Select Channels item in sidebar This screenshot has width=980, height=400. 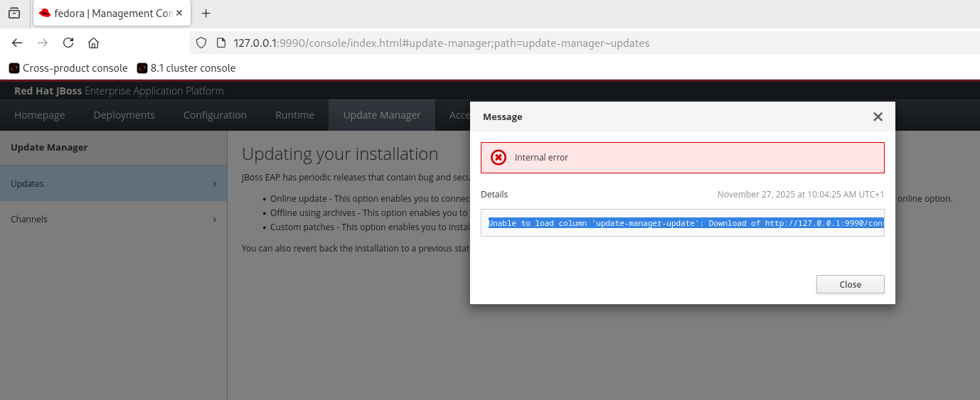tap(114, 219)
